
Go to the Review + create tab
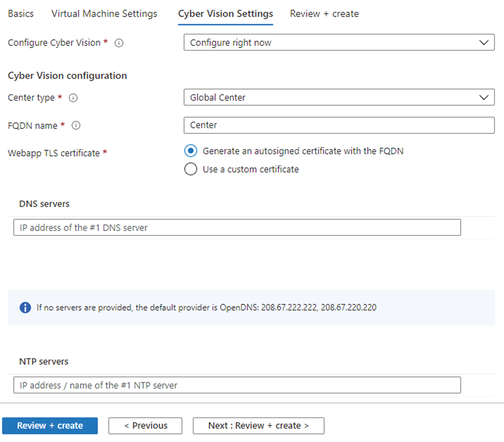point(324,13)
